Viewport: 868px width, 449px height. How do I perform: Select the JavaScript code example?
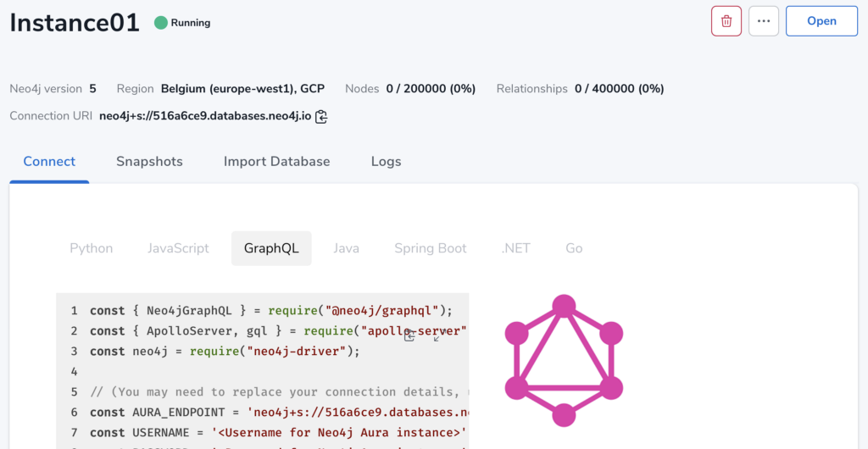click(x=178, y=248)
